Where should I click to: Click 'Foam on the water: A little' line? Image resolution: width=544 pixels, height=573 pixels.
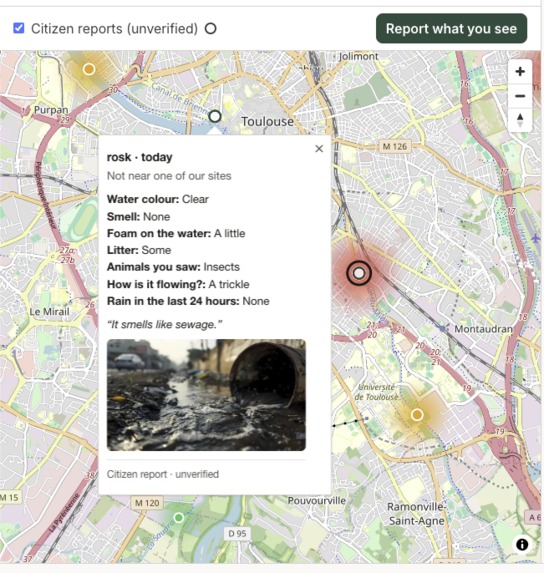[x=176, y=234]
